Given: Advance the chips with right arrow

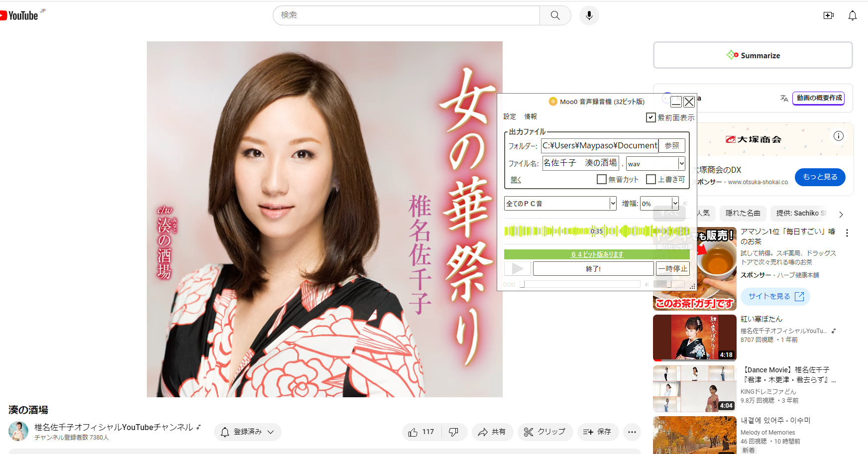Looking at the screenshot, I should (841, 215).
